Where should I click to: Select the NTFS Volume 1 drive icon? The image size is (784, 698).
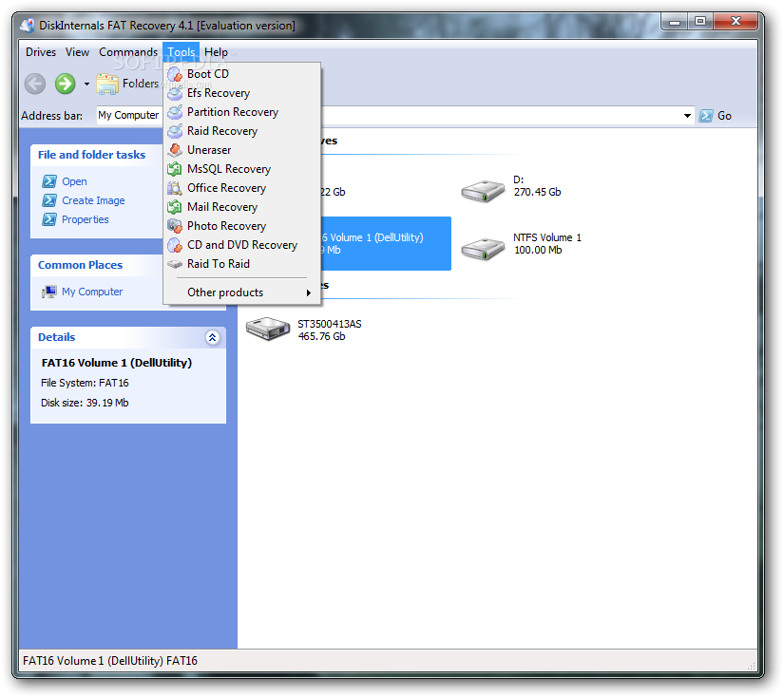click(x=483, y=249)
